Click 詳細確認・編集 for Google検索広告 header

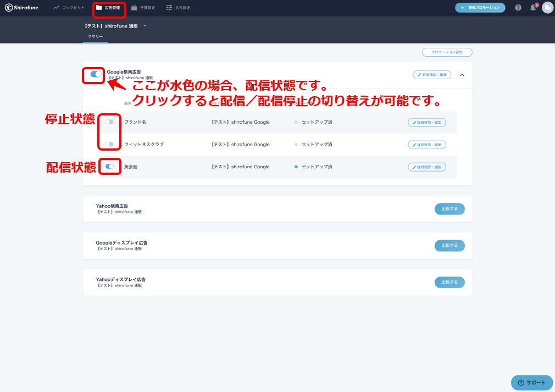[432, 75]
